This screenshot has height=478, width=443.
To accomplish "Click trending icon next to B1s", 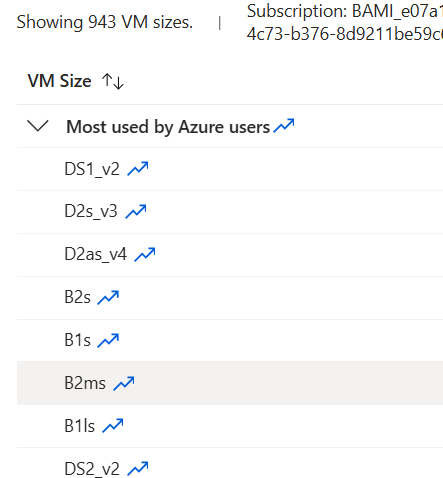I will 108,340.
